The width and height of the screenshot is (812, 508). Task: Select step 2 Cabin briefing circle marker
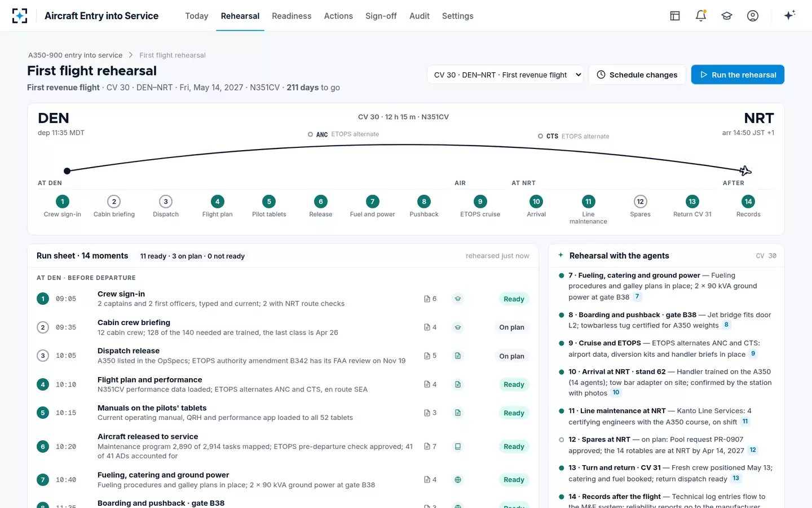click(114, 202)
